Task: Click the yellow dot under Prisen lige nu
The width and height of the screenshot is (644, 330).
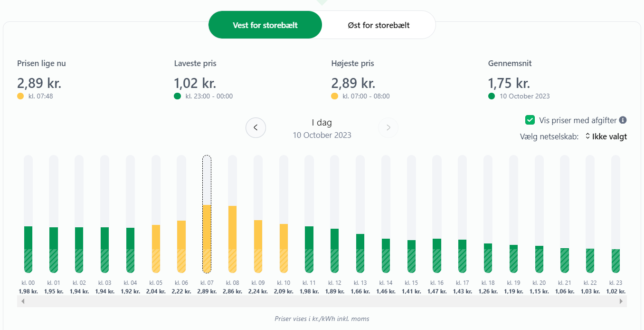Action: [x=20, y=96]
